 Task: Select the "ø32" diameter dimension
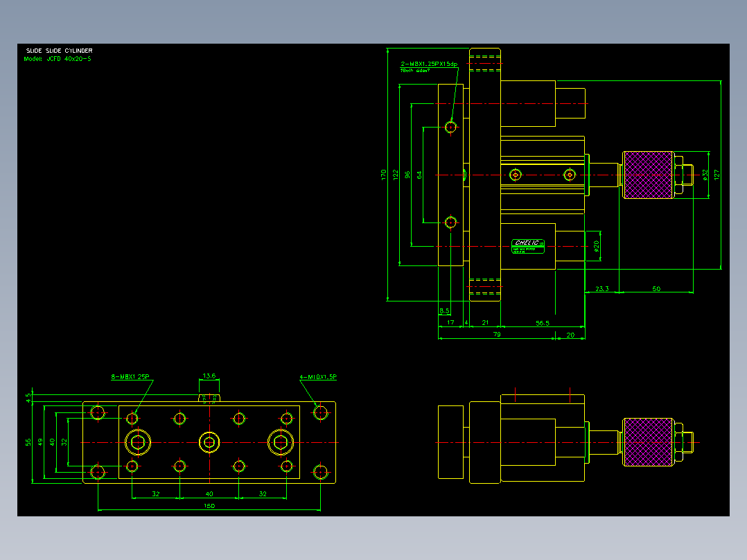[x=705, y=175]
